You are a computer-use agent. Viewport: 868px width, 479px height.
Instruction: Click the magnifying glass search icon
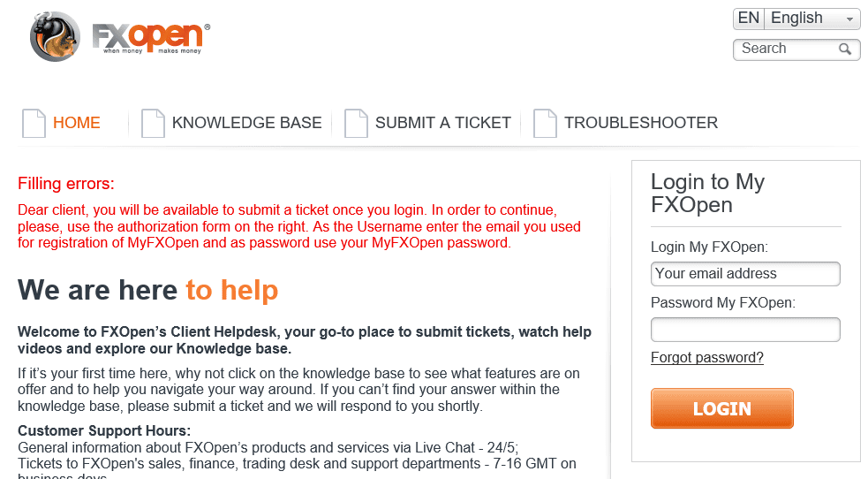pyautogui.click(x=845, y=49)
